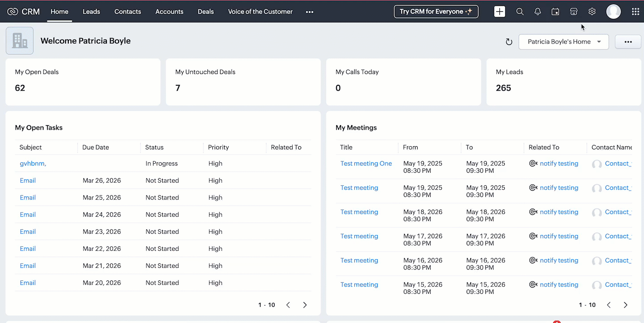Open the home page more options button
The height and width of the screenshot is (323, 644).
point(628,42)
